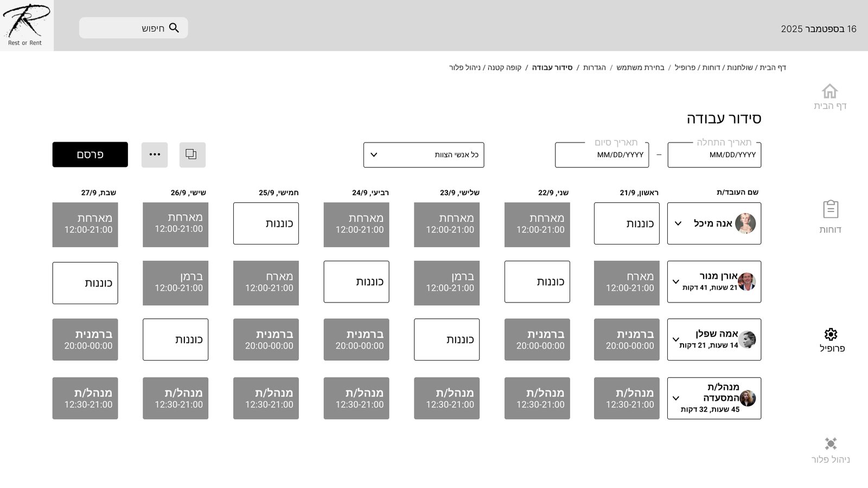Viewport: 868px width, 488px height.
Task: Click the home icon in the sidebar
Action: click(829, 91)
